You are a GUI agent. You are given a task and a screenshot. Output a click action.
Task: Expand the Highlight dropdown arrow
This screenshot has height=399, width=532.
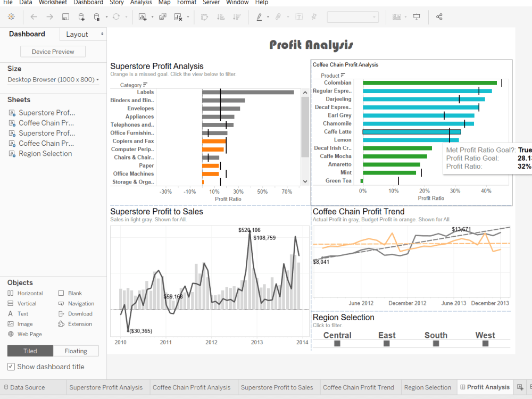point(268,16)
